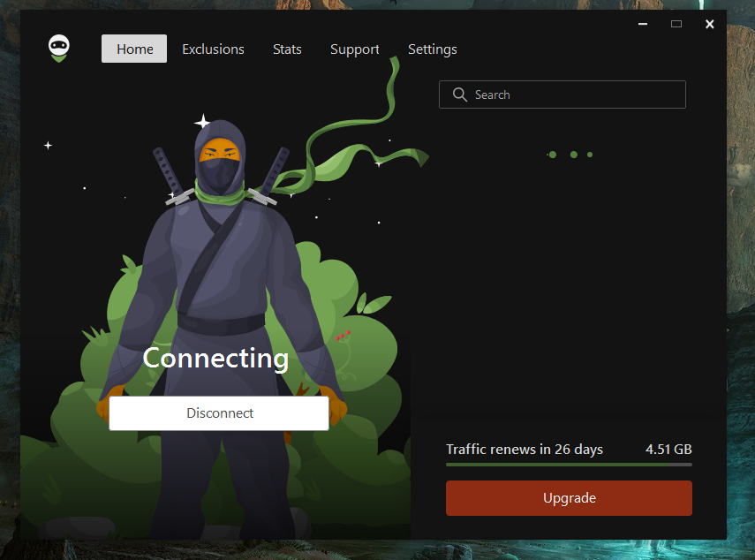Click the magnifier icon in search box
755x560 pixels.
pyautogui.click(x=460, y=95)
